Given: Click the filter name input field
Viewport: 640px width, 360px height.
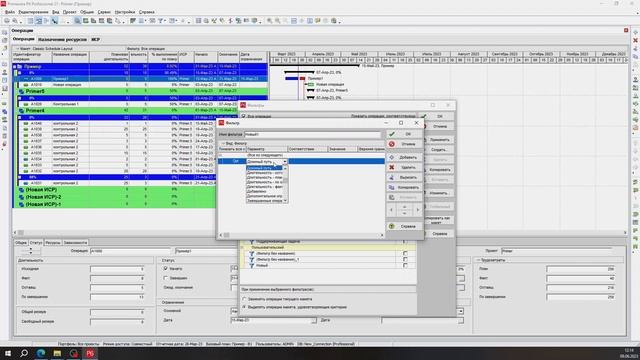Looking at the screenshot, I should 312,134.
